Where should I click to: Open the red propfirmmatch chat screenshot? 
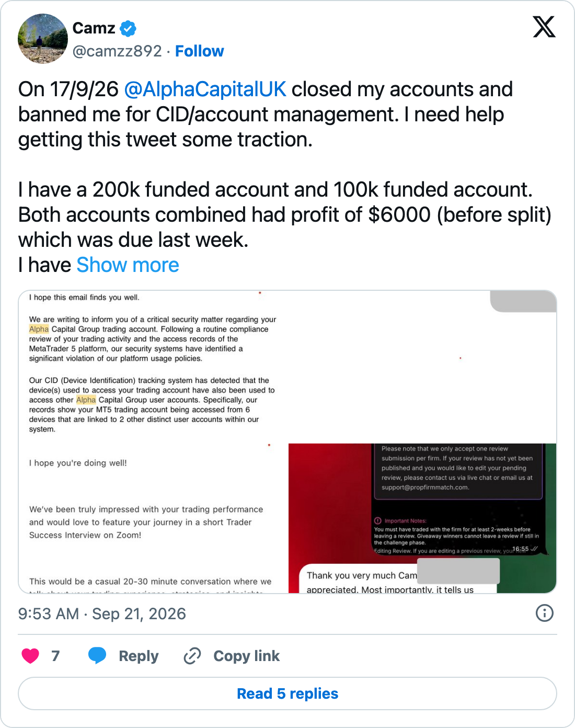point(422,518)
